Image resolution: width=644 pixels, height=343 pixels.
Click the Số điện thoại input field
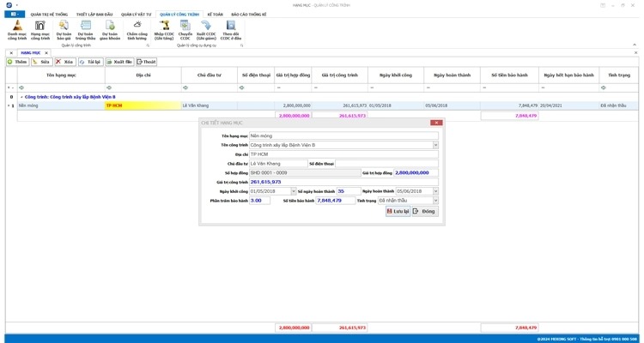(386, 164)
